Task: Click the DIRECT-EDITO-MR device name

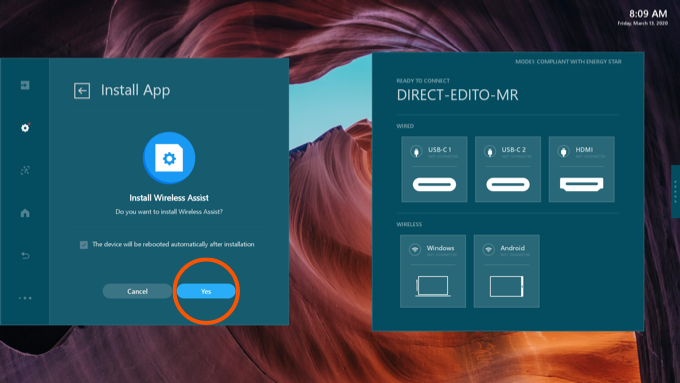Action: pyautogui.click(x=458, y=95)
